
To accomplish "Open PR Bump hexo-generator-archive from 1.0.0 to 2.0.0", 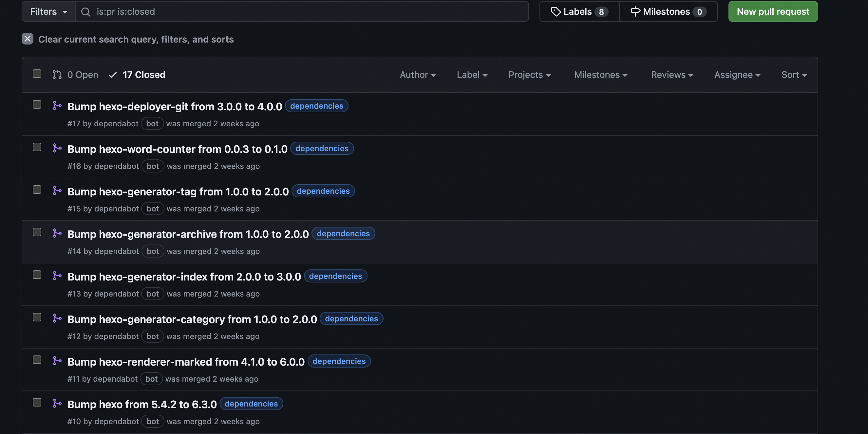I will 188,234.
